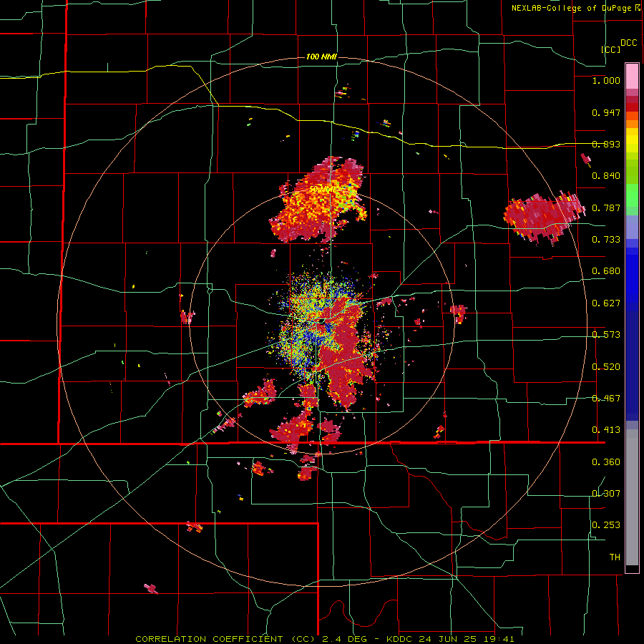Select the 0.413 color scale value
Viewport: 644px width, 644px height.
click(x=606, y=430)
